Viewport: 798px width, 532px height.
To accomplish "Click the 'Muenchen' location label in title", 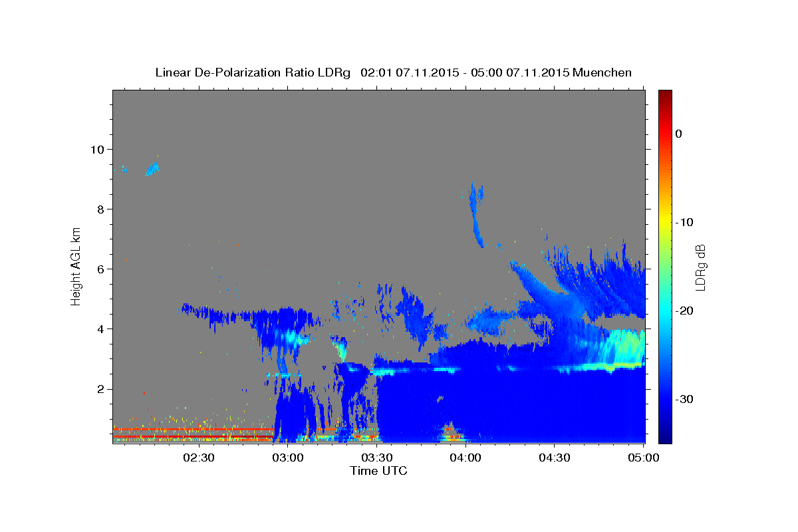I will pyautogui.click(x=603, y=72).
